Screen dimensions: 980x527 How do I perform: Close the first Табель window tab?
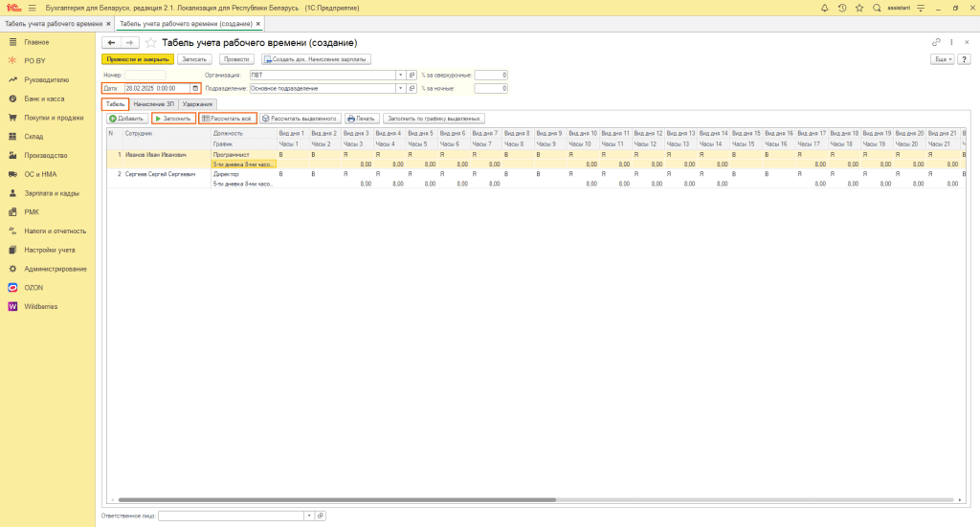(108, 24)
